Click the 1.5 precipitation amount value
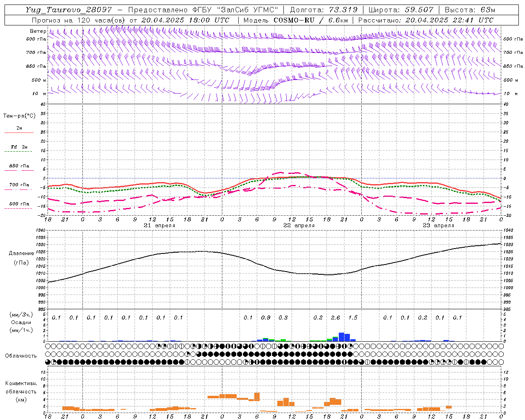The width and height of the screenshot is (525, 420). [353, 317]
